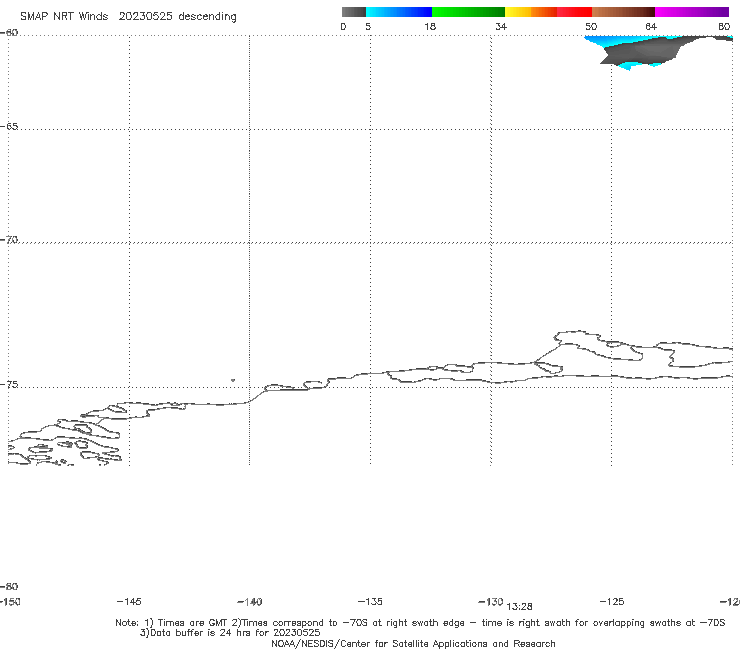Click the cyan-blue segment of the colorbar
The image size is (740, 650).
tap(399, 12)
